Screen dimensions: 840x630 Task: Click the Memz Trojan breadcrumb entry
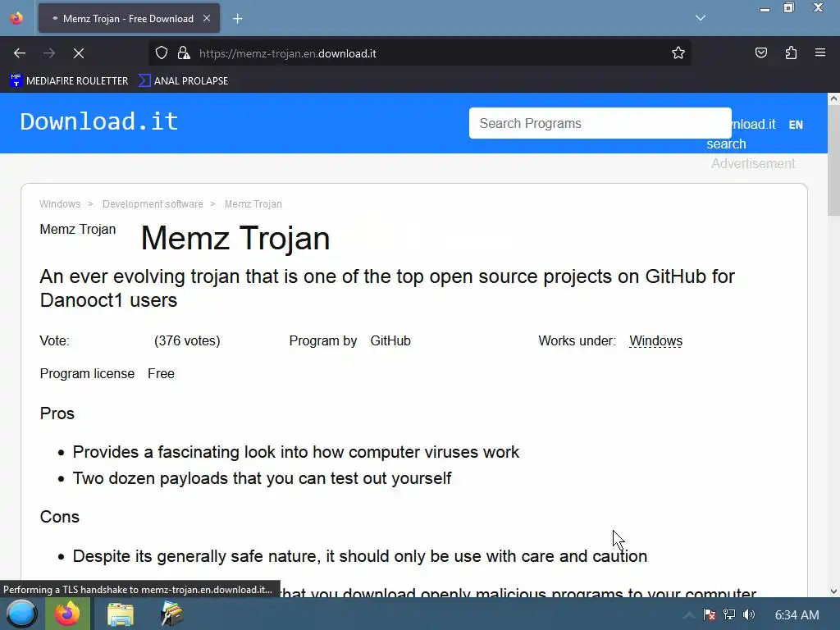(253, 204)
